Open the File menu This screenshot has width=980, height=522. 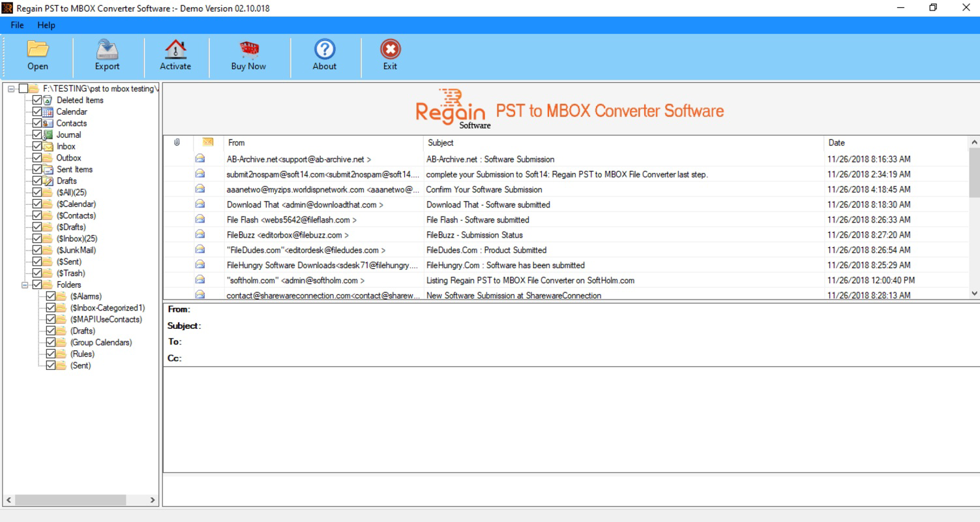coord(17,25)
